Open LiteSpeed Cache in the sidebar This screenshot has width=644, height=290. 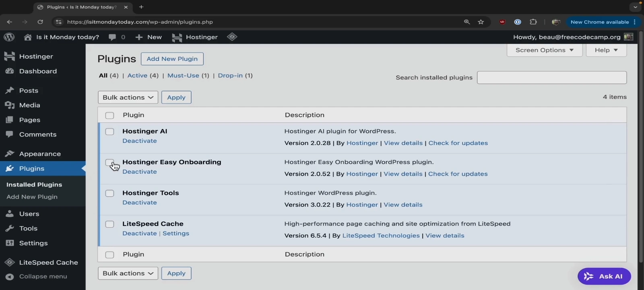(x=43, y=263)
